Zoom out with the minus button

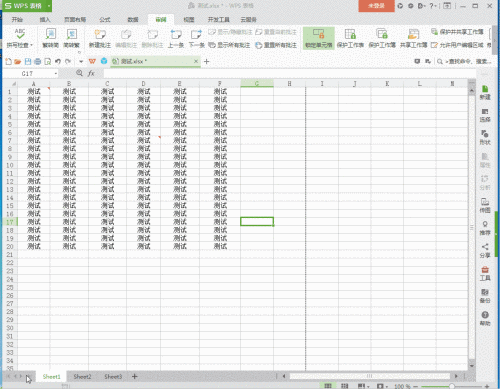415,386
